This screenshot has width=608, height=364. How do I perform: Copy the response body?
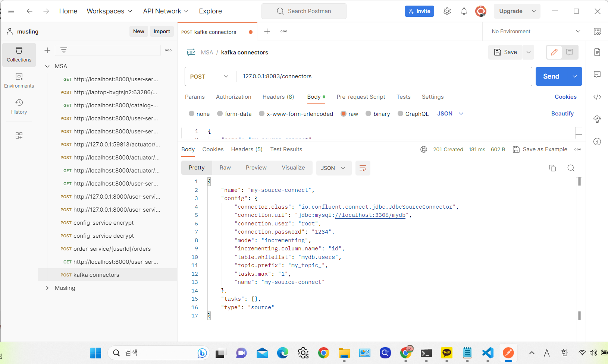pos(552,168)
